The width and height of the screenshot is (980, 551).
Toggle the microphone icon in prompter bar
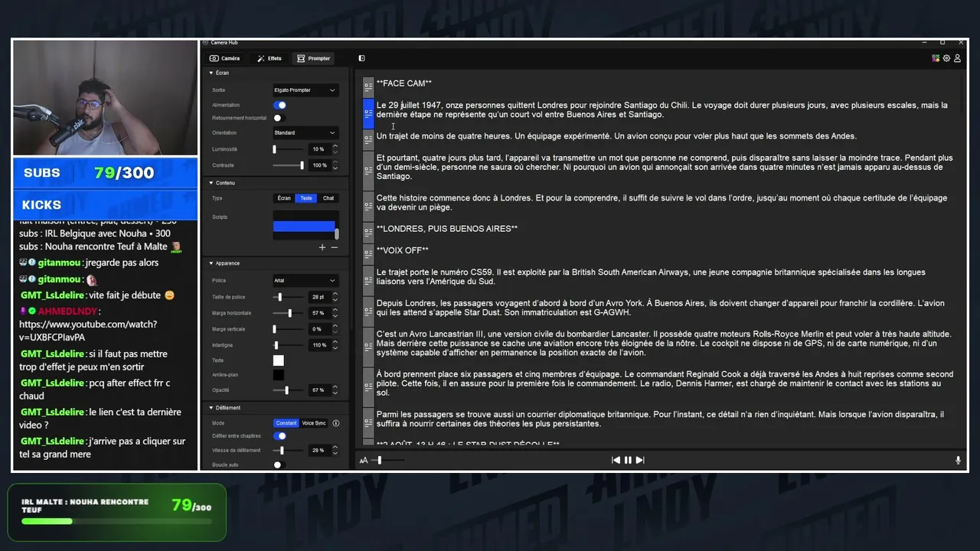tap(958, 460)
